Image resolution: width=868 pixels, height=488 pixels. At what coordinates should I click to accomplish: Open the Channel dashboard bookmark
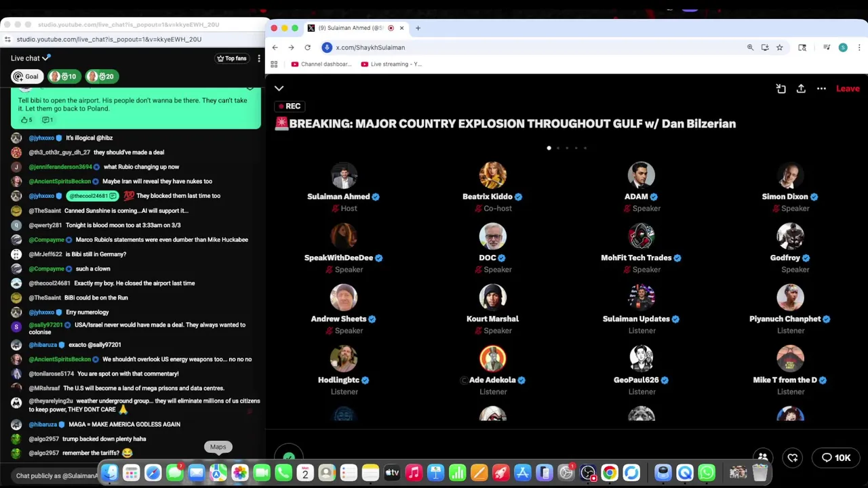[x=321, y=64]
